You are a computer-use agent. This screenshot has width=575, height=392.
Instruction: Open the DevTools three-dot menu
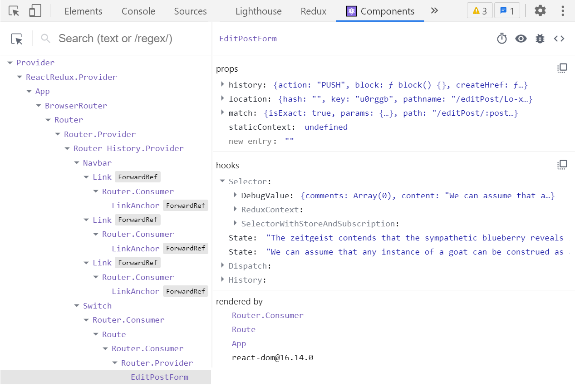coord(563,11)
